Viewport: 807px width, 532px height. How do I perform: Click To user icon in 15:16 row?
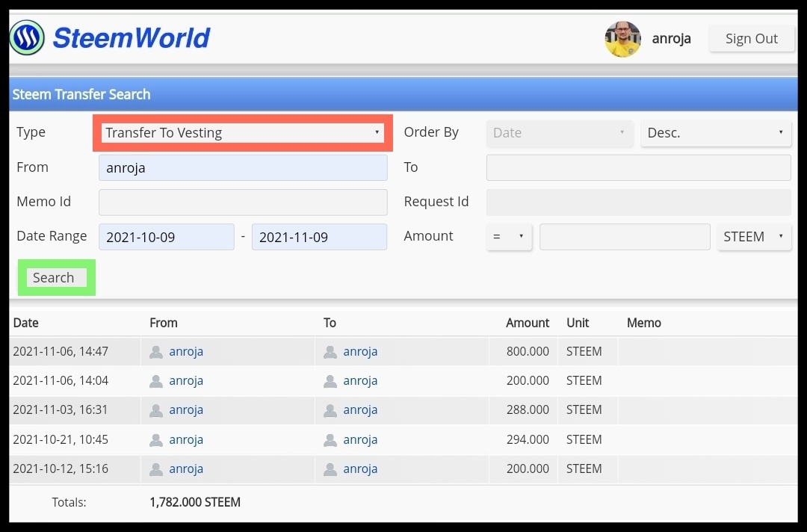point(330,470)
